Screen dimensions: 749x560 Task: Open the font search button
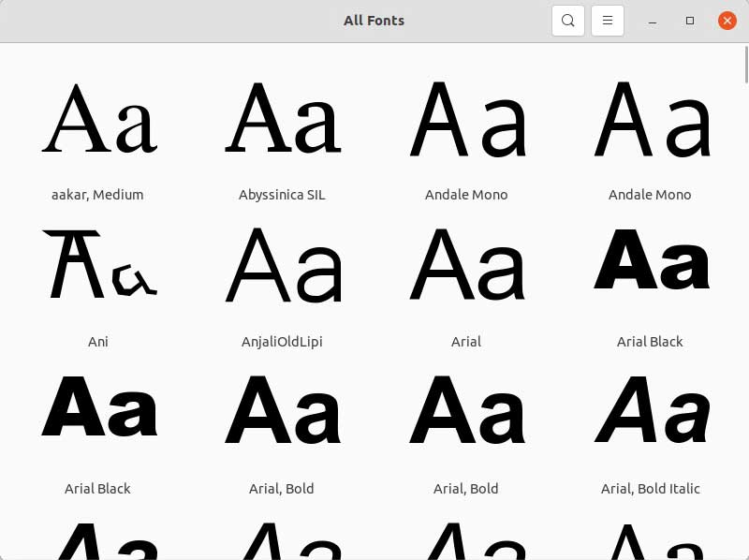568,21
